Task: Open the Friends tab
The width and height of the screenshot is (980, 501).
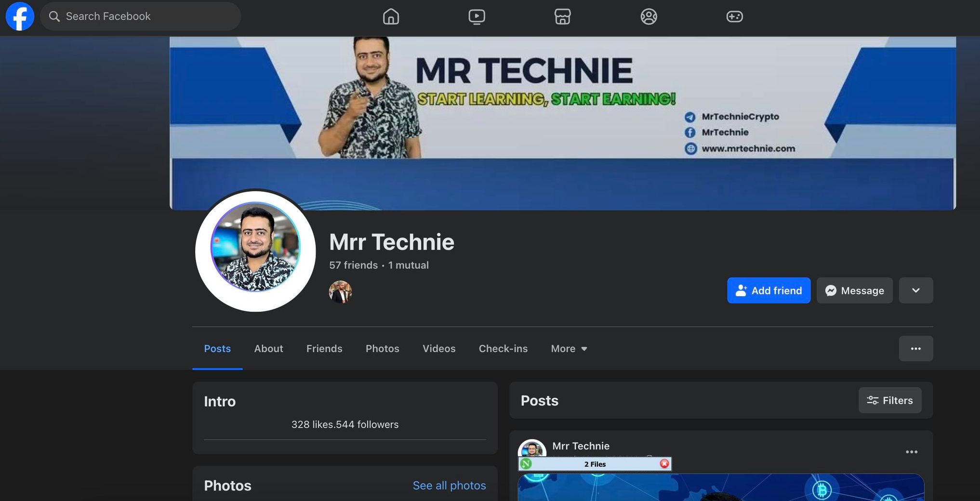Action: [324, 348]
